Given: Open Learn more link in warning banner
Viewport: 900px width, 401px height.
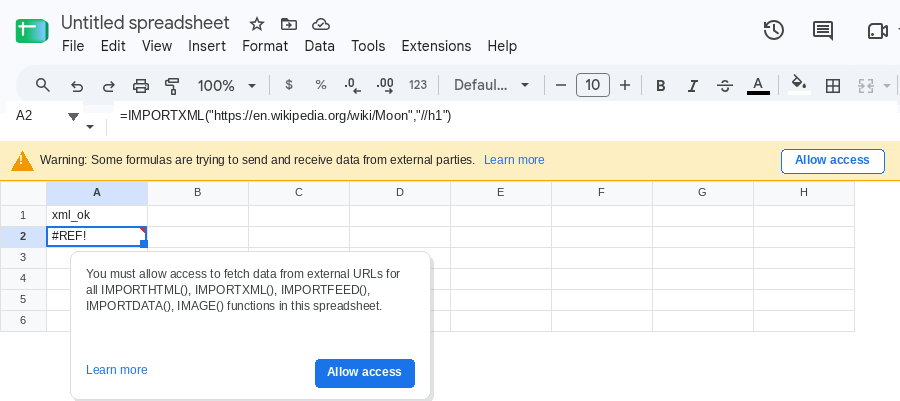Looking at the screenshot, I should (x=514, y=160).
